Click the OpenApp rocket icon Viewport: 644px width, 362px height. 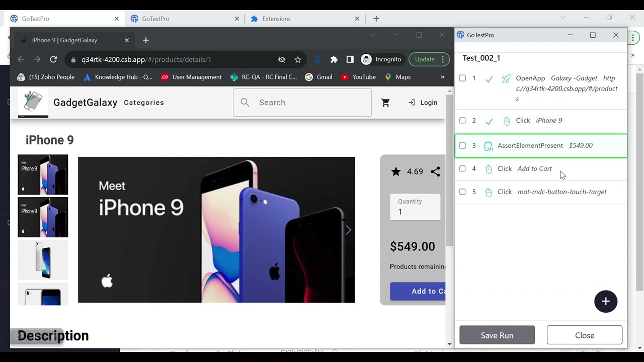506,78
